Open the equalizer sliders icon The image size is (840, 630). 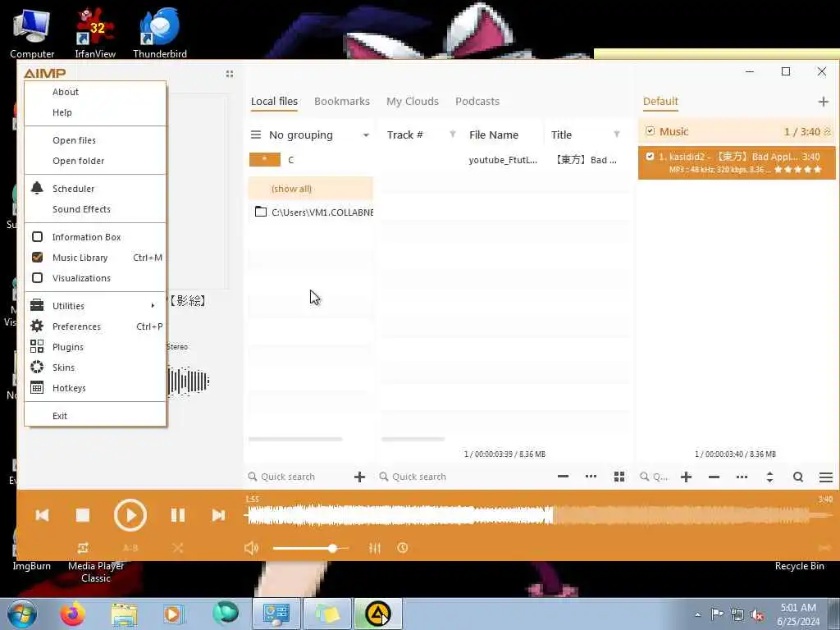[x=374, y=548]
